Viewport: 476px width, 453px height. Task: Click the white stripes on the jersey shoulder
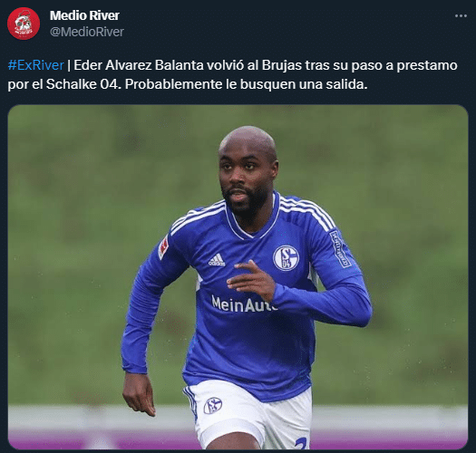pyautogui.click(x=306, y=212)
